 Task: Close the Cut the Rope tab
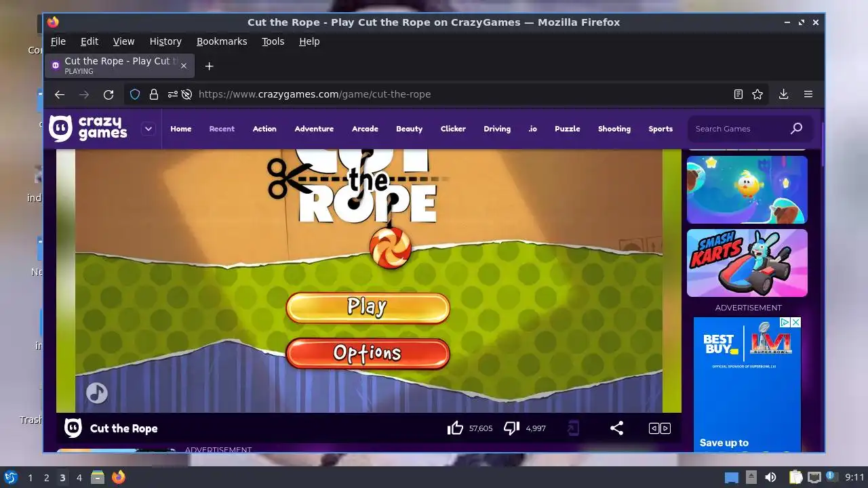click(183, 66)
